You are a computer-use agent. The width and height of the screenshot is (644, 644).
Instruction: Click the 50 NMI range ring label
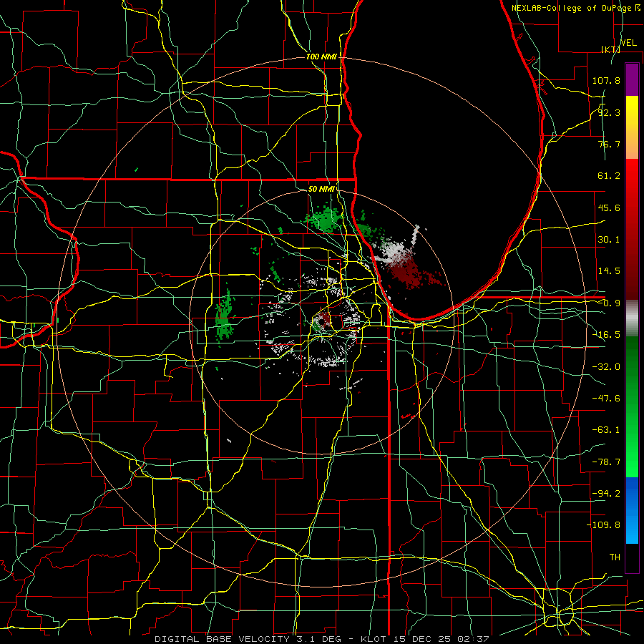click(321, 189)
